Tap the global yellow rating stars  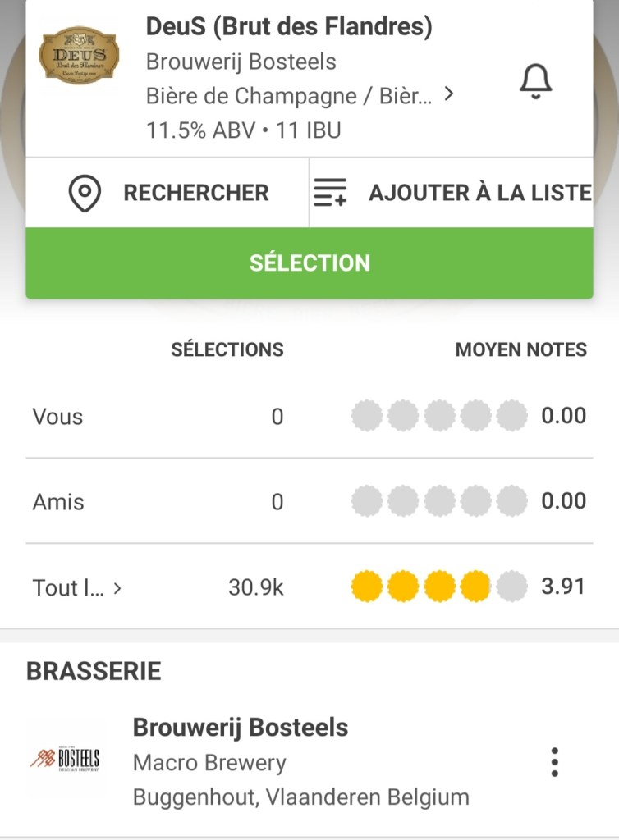coord(439,587)
